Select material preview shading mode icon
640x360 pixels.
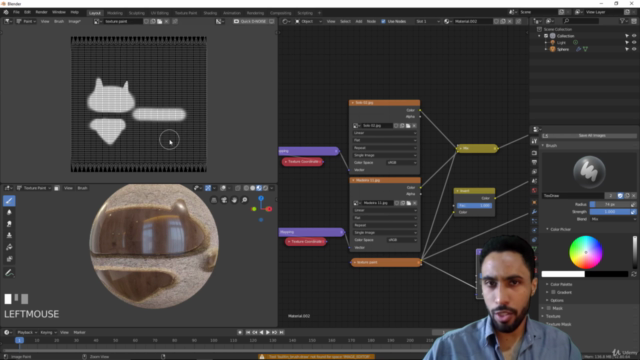(x=259, y=188)
